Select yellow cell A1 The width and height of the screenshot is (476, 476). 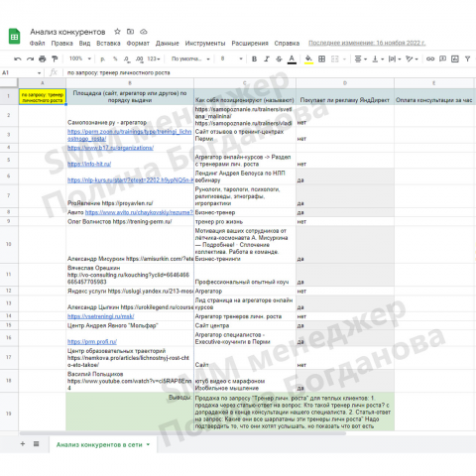(43, 97)
